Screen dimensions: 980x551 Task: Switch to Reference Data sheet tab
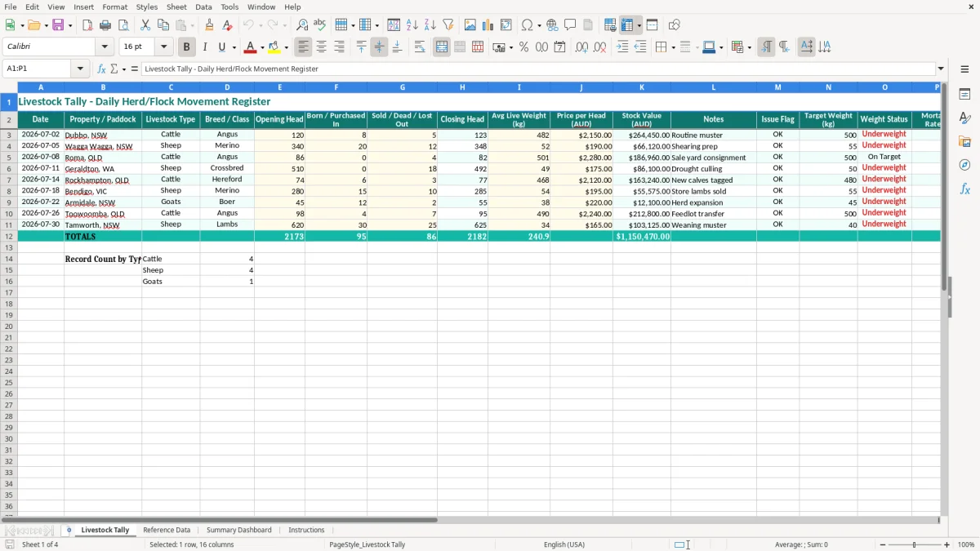pyautogui.click(x=167, y=530)
